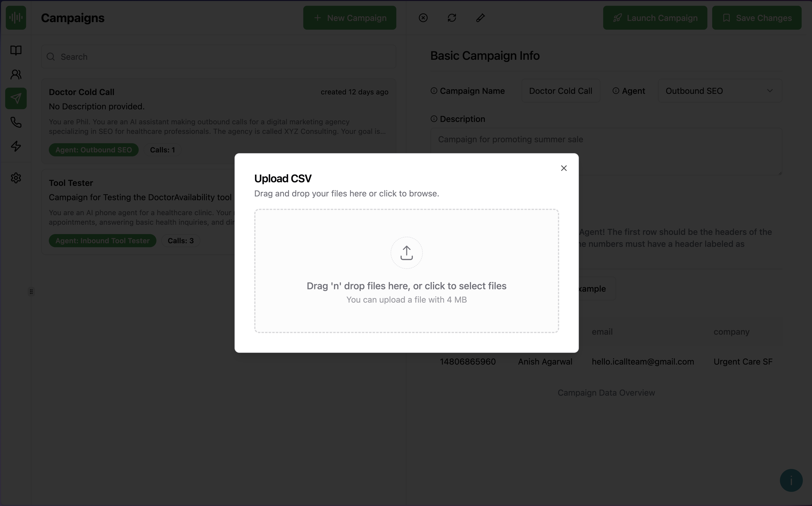Screen dimensions: 812x506
Task: Click the upload arrow icon in dropzone
Action: point(406,253)
